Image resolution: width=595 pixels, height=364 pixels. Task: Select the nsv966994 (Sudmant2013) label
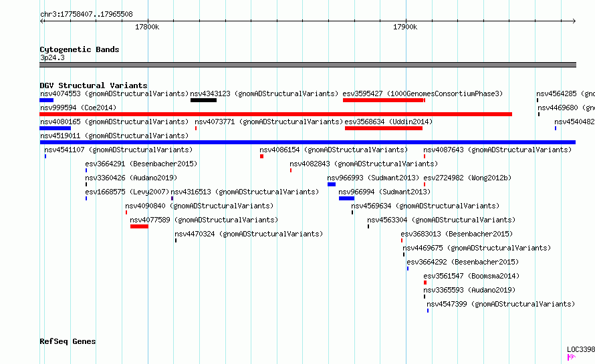coord(384,192)
